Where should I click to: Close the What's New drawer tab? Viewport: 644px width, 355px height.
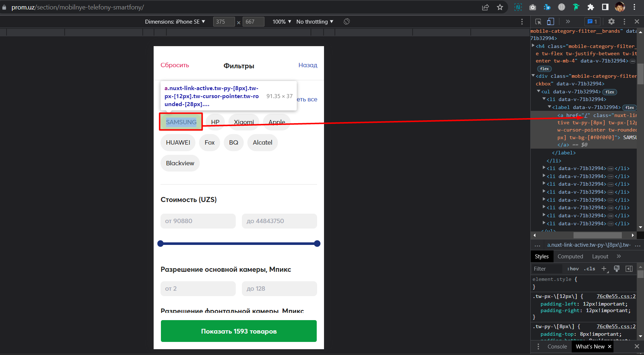610,347
